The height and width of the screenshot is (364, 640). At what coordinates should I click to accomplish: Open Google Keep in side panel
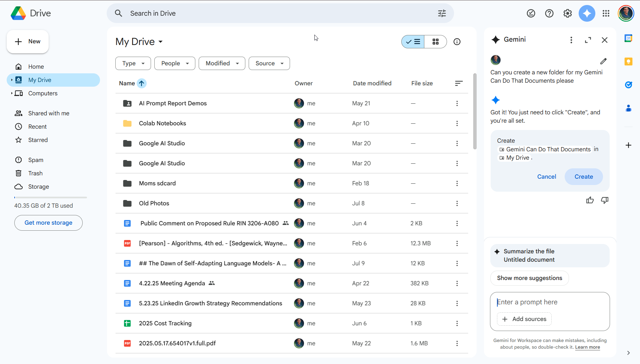coord(628,61)
